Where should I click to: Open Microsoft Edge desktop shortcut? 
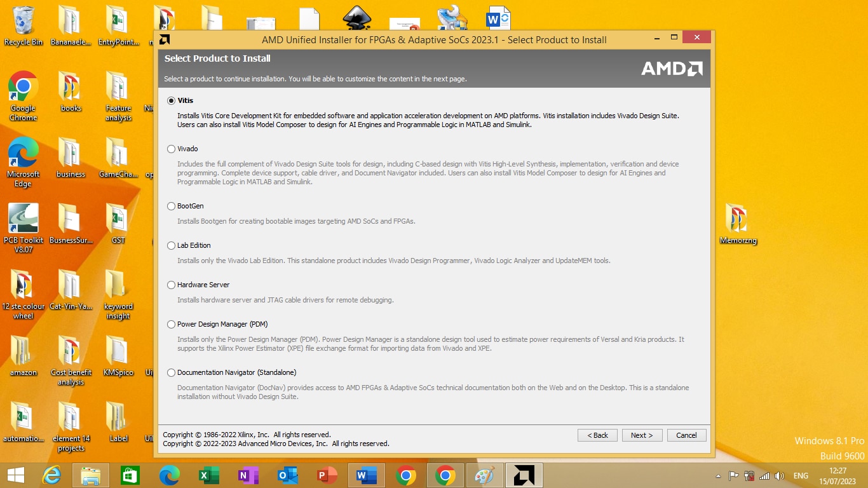24,163
